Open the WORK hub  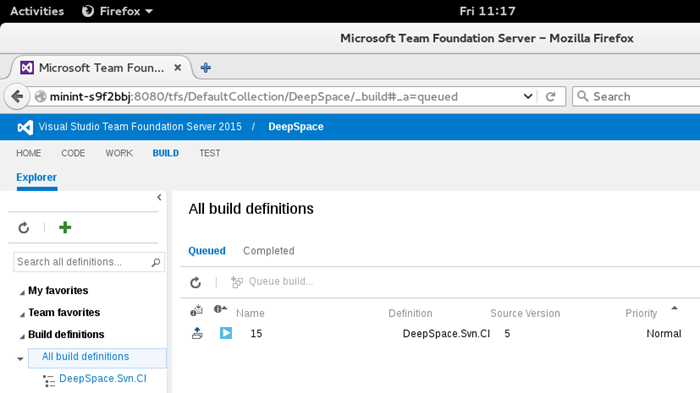click(119, 153)
